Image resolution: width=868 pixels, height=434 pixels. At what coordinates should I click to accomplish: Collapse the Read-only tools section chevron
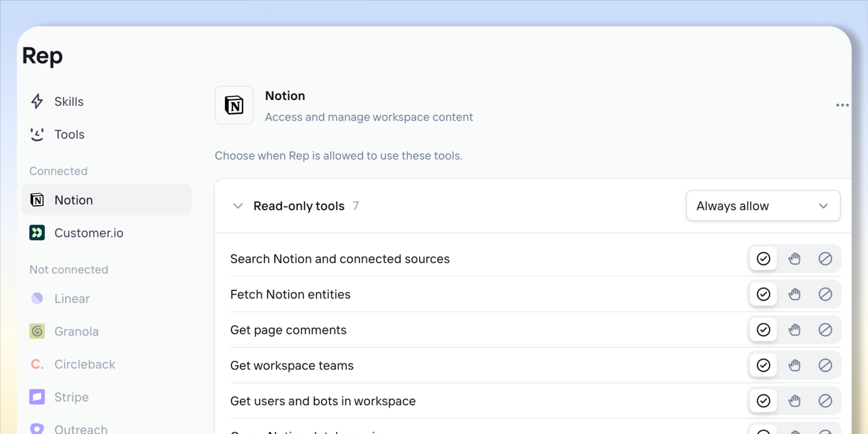[238, 206]
